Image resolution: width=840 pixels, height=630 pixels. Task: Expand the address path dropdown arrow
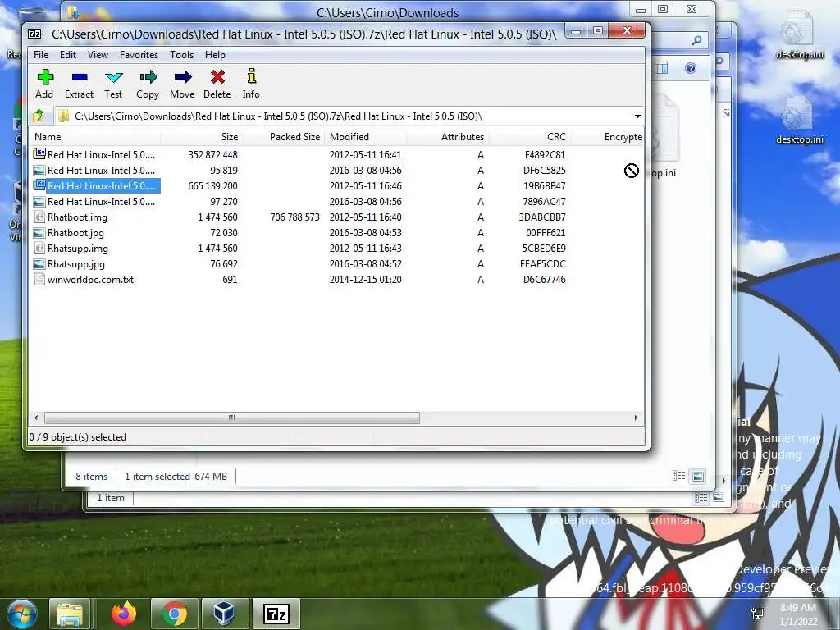click(637, 116)
